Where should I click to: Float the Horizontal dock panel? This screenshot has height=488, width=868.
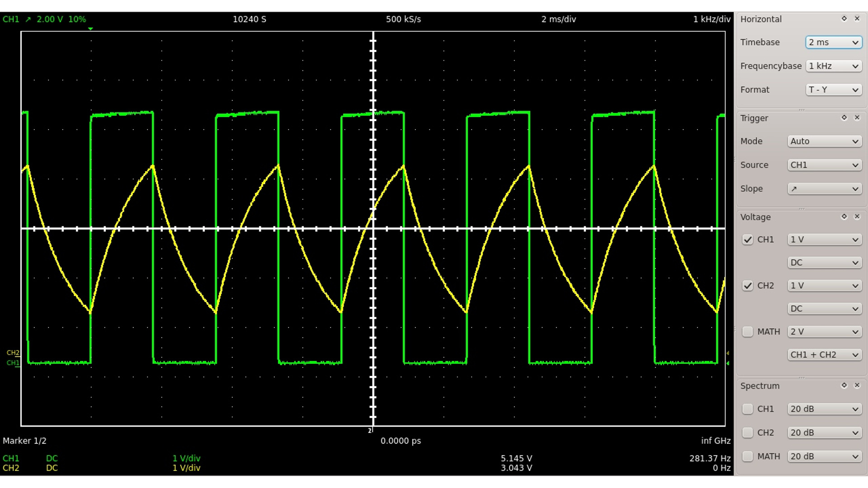point(844,19)
